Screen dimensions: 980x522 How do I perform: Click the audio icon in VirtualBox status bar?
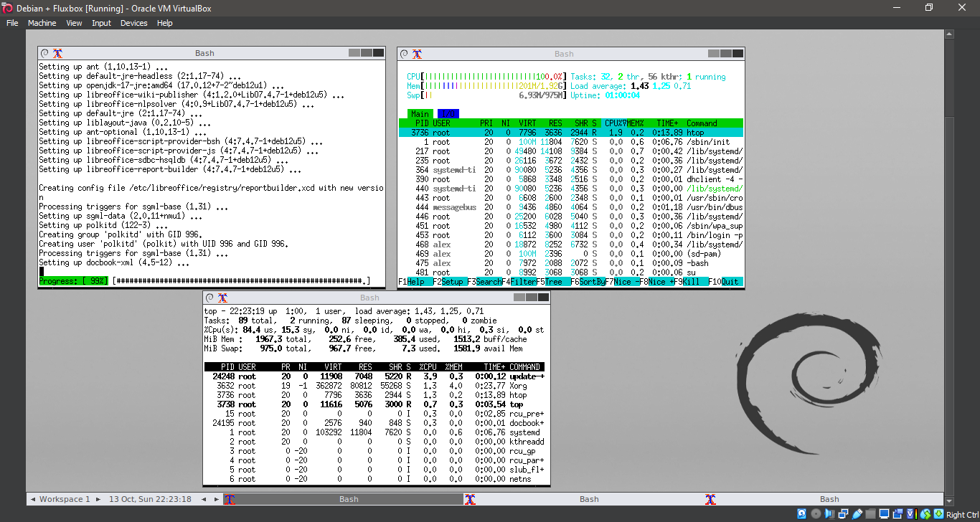(829, 513)
